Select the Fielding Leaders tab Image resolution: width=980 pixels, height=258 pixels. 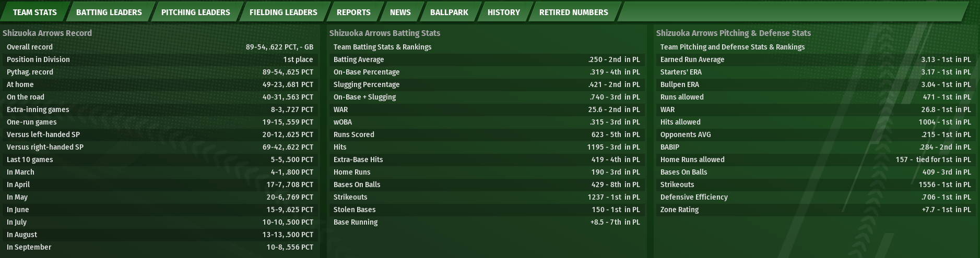click(x=283, y=12)
